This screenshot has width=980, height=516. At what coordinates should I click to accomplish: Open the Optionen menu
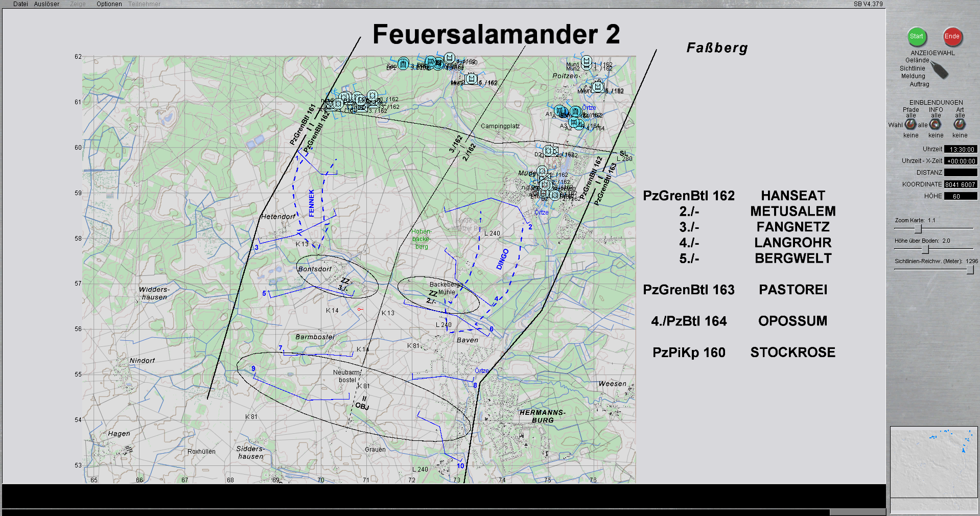tap(109, 4)
